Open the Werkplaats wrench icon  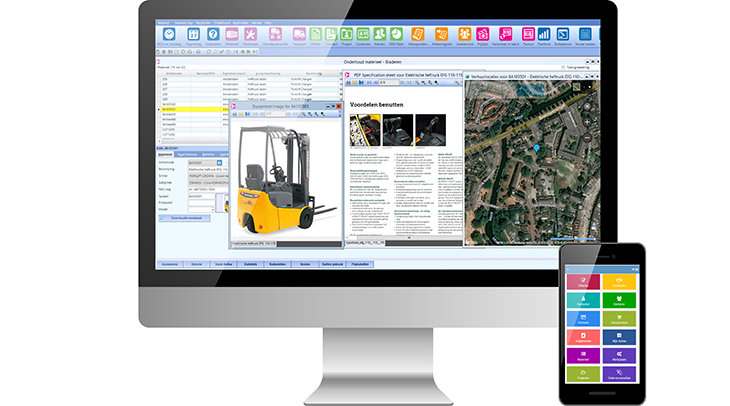(x=250, y=34)
